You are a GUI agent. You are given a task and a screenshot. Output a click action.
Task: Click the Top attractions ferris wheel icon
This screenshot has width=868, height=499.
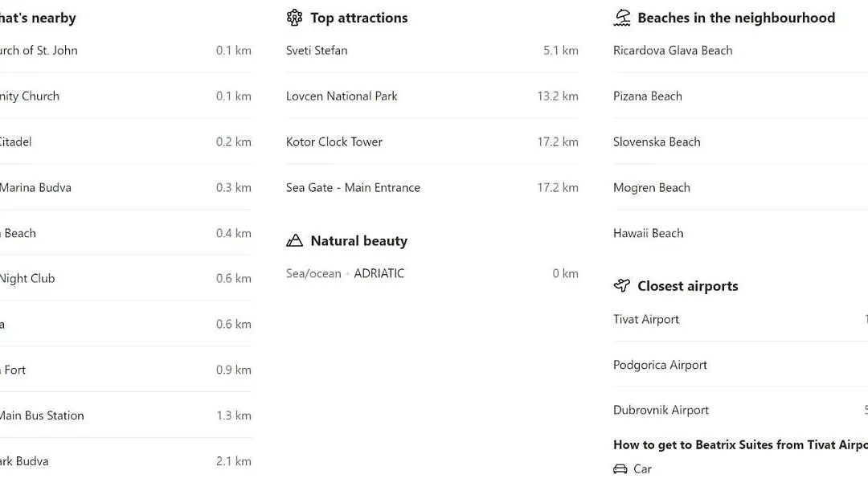(x=295, y=18)
